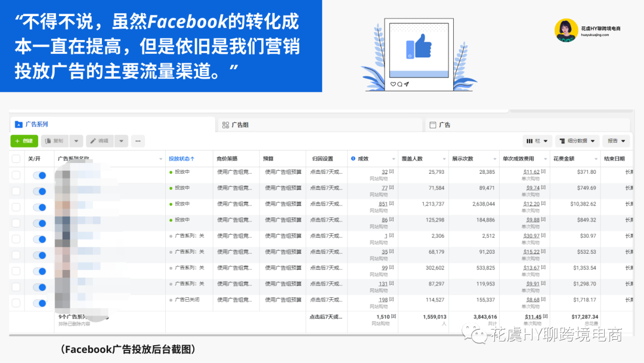
Task: Toggle off the first campaign's 关/开 switch
Action: click(x=39, y=175)
